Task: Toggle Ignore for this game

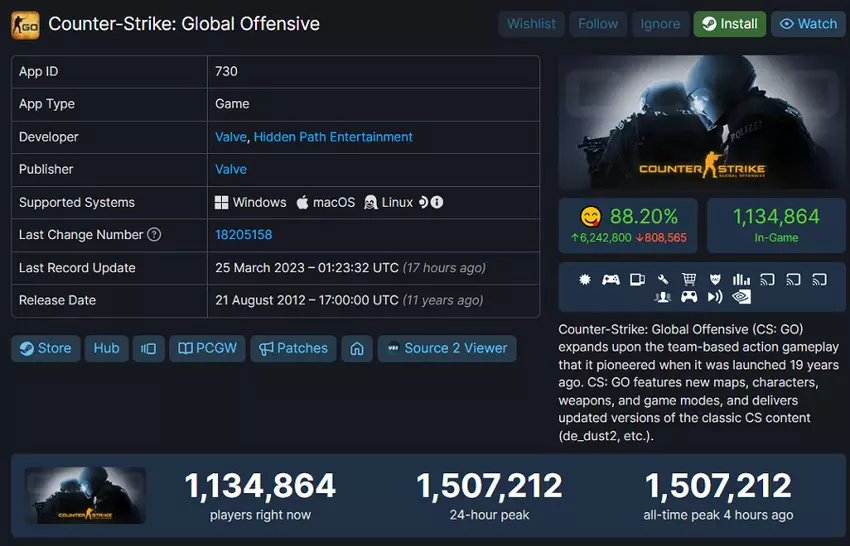Action: pyautogui.click(x=660, y=24)
